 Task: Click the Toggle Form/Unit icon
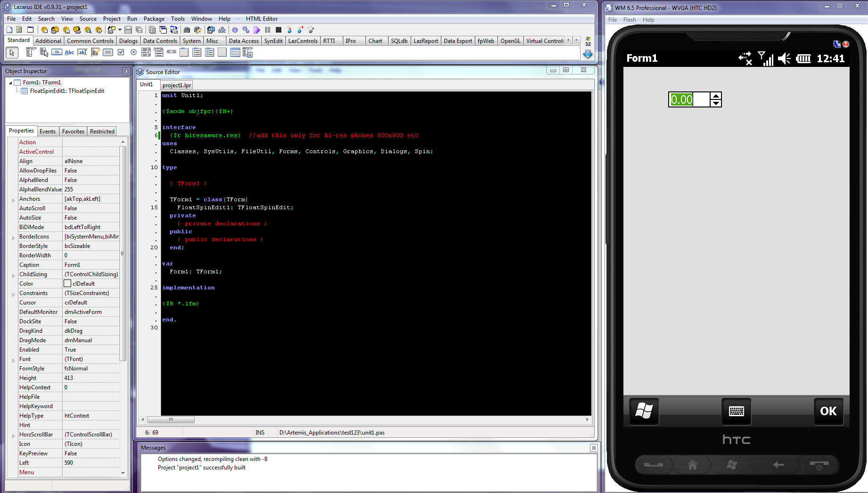tap(174, 30)
